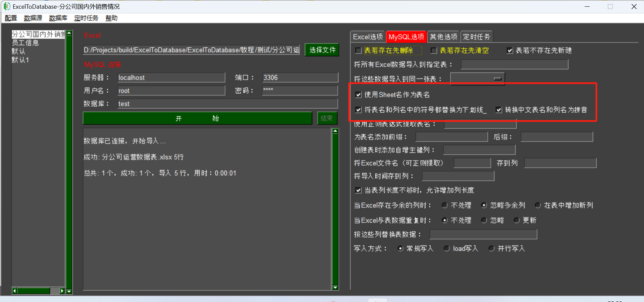Click the sheet list horizontal scrollbar thumb

tap(34, 291)
